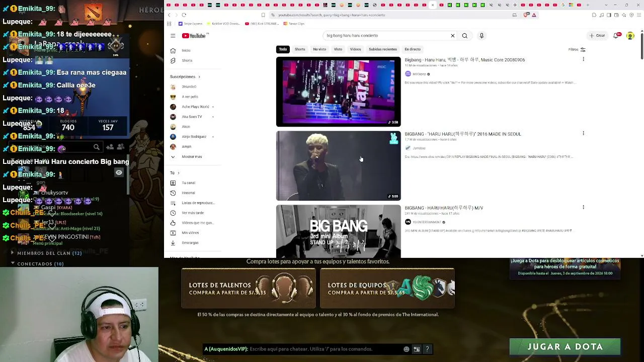Screen dimensions: 644x362
Task: Play the Music Core 20080906 video thumbnail
Action: [338, 92]
